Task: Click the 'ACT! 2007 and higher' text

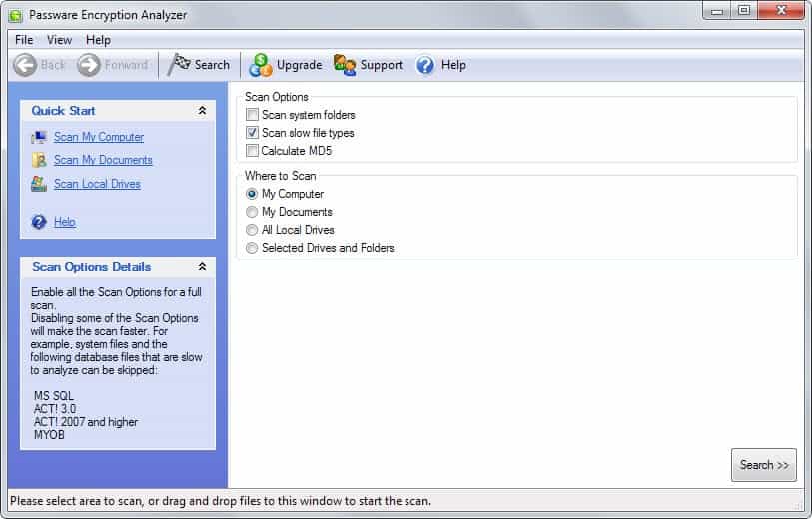Action: tap(86, 422)
